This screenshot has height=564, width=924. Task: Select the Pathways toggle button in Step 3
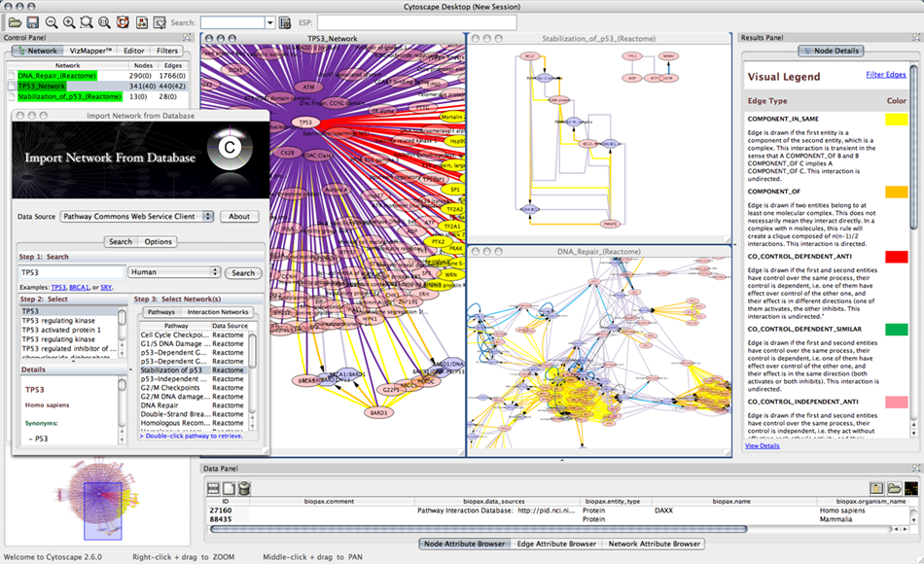click(x=160, y=312)
